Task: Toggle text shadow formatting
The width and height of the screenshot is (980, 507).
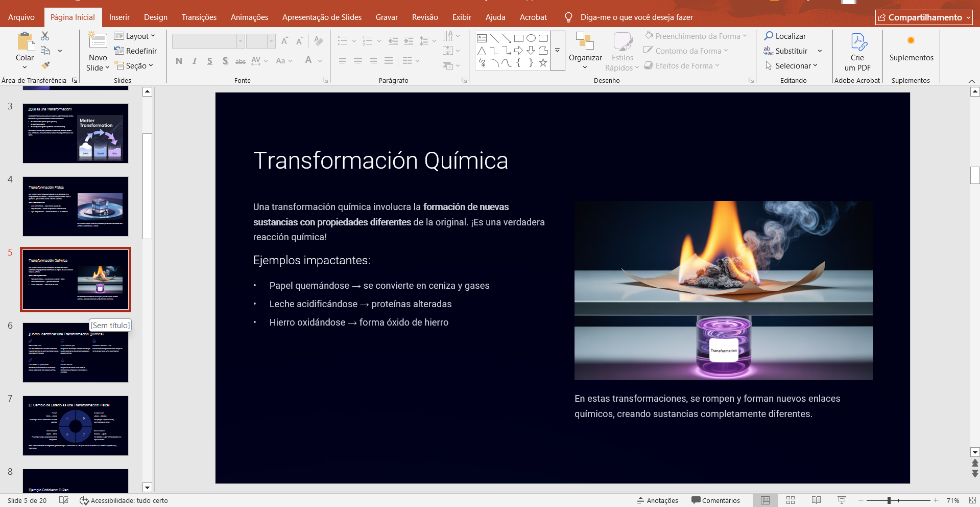Action: pos(225,61)
